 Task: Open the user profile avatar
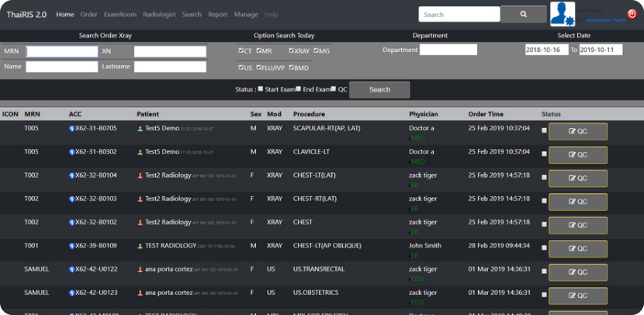[563, 13]
